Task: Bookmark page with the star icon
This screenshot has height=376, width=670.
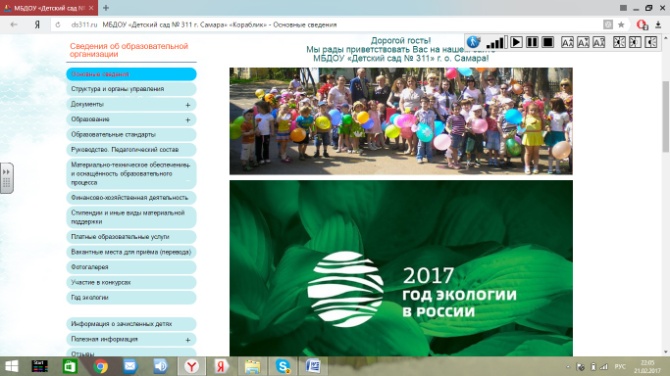Action: click(621, 25)
